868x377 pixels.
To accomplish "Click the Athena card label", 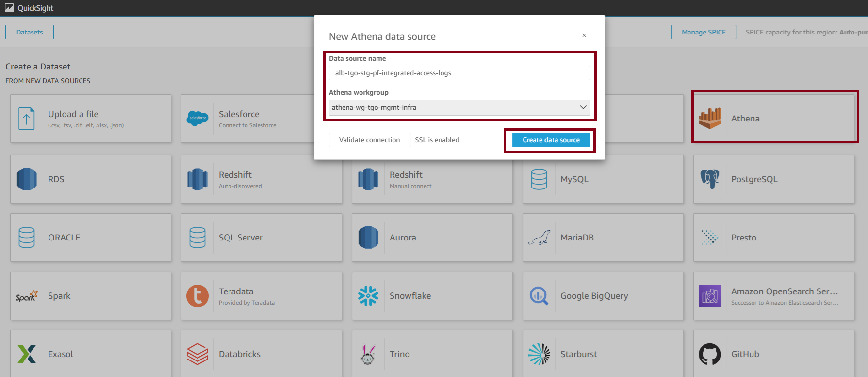I will 745,119.
